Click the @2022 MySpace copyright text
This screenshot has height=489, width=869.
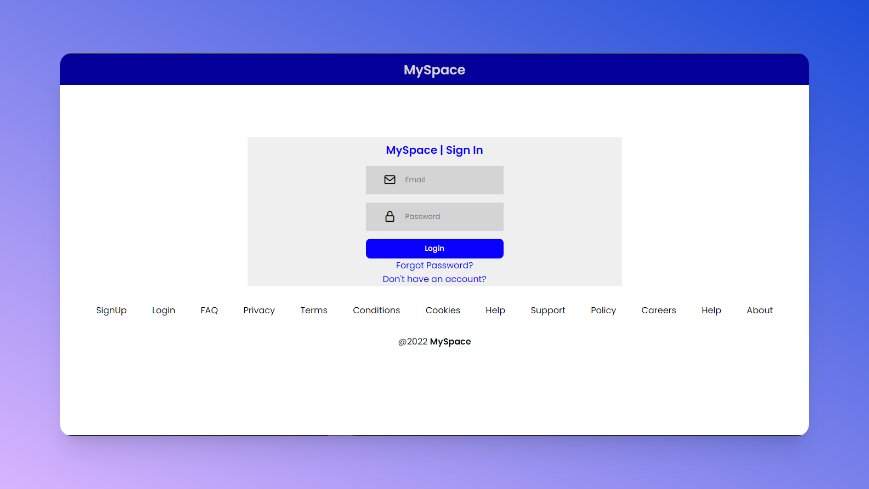pos(434,342)
